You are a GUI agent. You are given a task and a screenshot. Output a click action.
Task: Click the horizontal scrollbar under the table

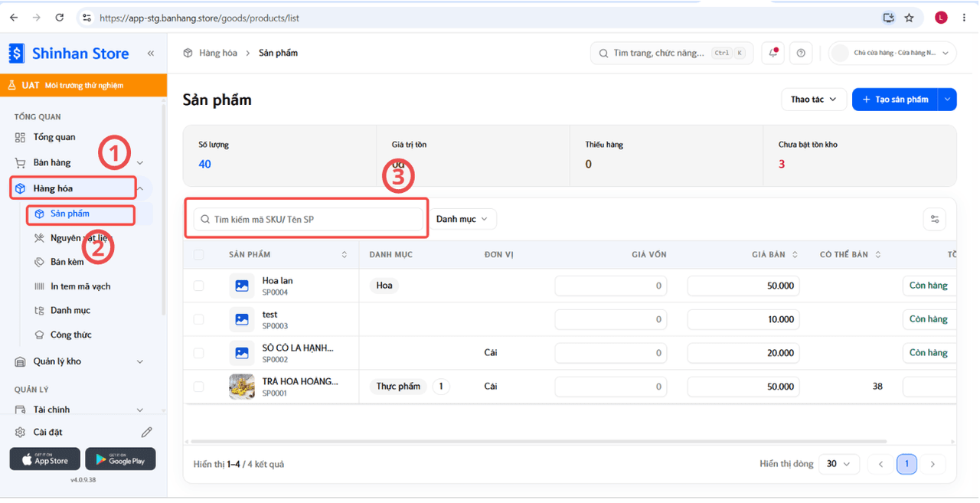(x=539, y=442)
